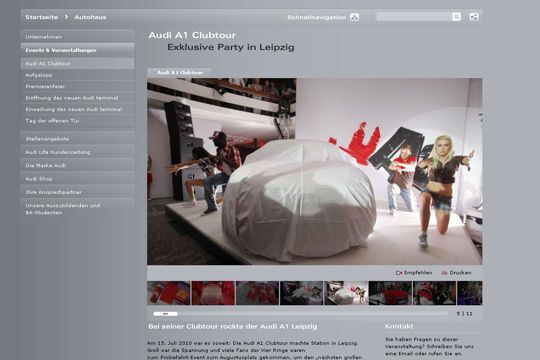
Task: Click Exklusive Party in Leipzig subtitle
Action: click(231, 47)
